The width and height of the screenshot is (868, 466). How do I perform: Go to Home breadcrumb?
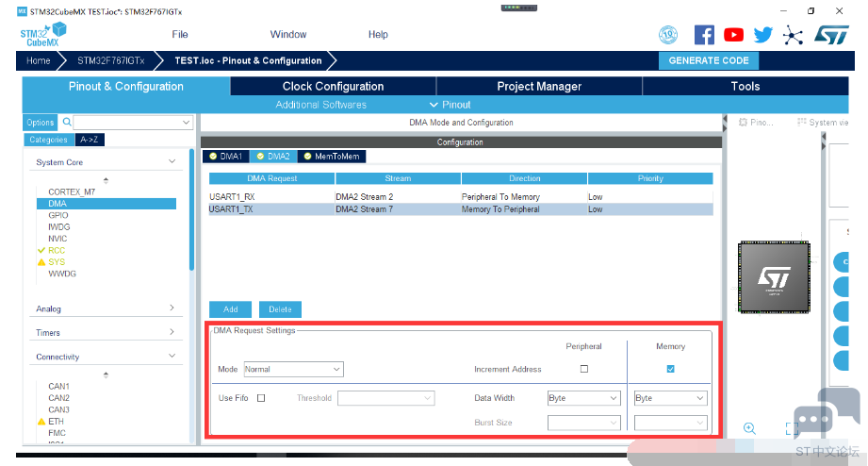(x=39, y=60)
